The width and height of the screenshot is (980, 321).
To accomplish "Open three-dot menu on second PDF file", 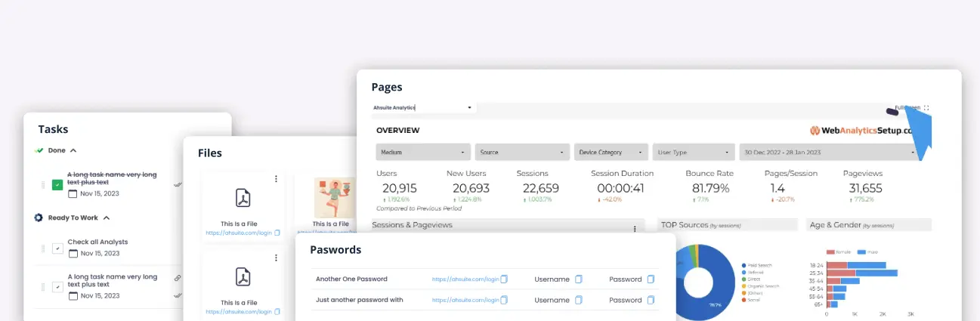I will (x=276, y=258).
